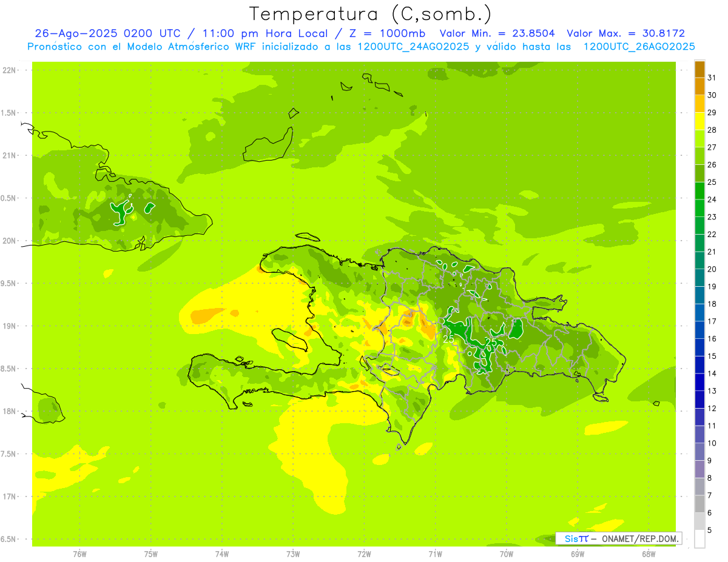Click the latitude label '22N'

(x=10, y=70)
